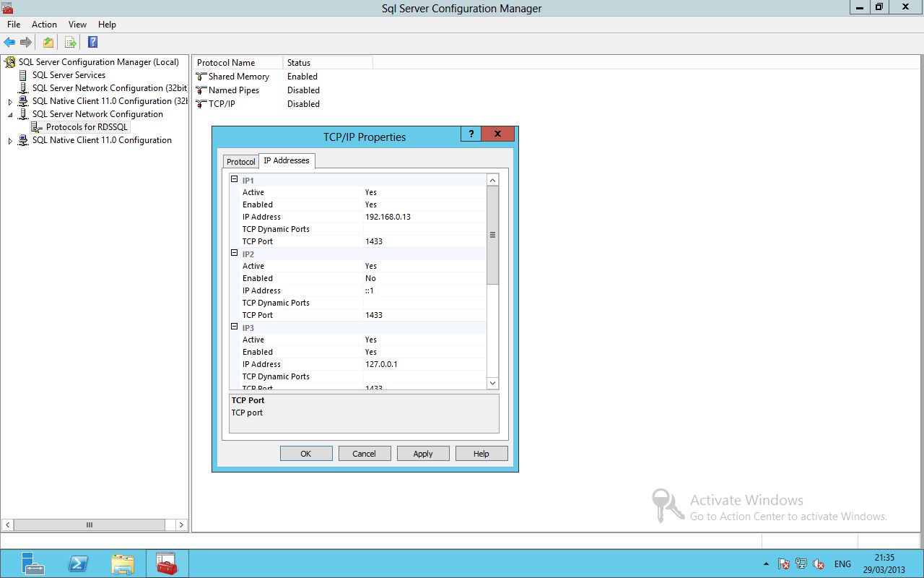Click the root Configuration Manager tree icon

point(10,62)
